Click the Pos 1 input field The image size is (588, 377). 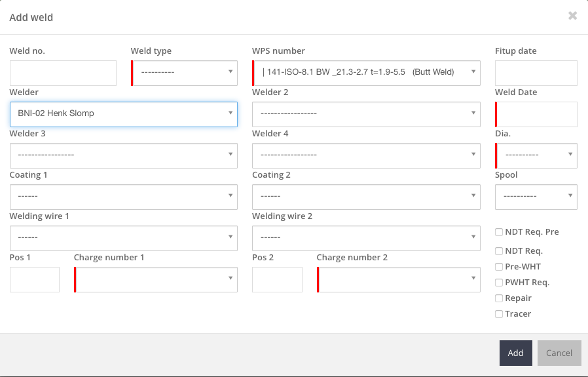click(x=35, y=279)
